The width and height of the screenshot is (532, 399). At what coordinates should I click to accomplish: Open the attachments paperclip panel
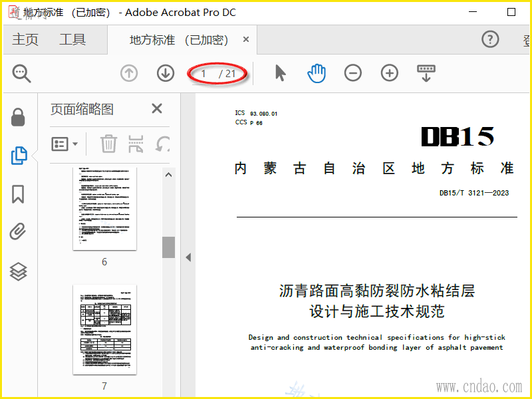click(18, 232)
